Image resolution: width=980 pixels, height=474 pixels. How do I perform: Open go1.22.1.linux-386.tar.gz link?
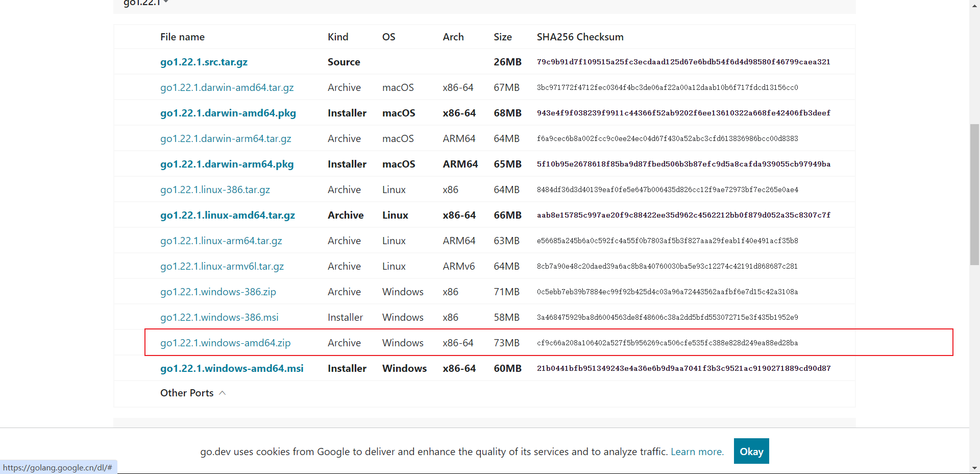pyautogui.click(x=215, y=189)
